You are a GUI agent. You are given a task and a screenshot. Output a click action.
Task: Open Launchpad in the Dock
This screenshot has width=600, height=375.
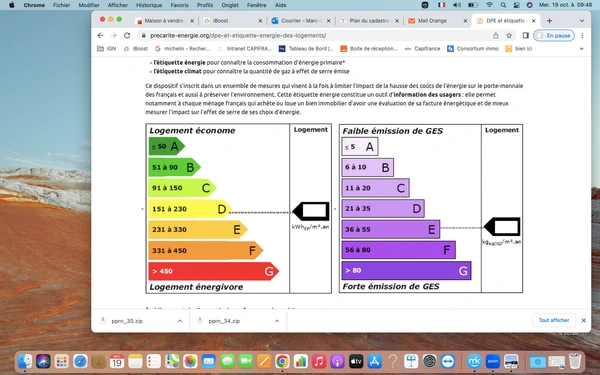62,361
